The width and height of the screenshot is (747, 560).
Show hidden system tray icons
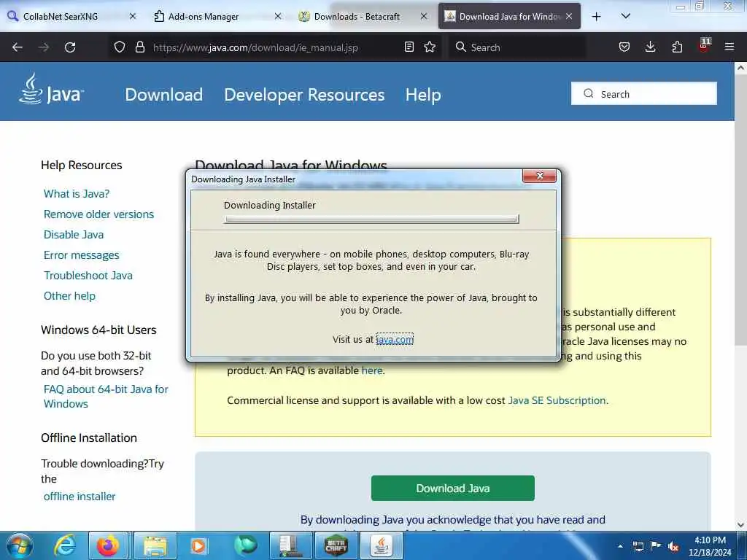(620, 547)
